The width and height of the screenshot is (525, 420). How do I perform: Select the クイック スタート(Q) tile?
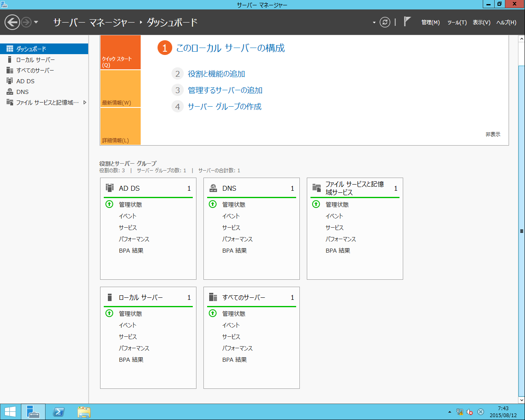121,52
